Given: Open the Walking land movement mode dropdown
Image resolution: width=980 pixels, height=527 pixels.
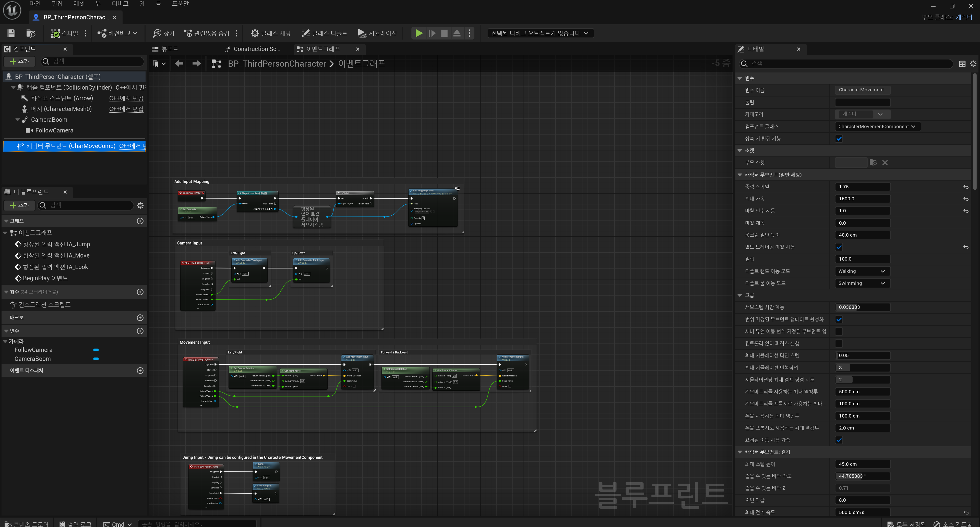Looking at the screenshot, I should [x=862, y=271].
